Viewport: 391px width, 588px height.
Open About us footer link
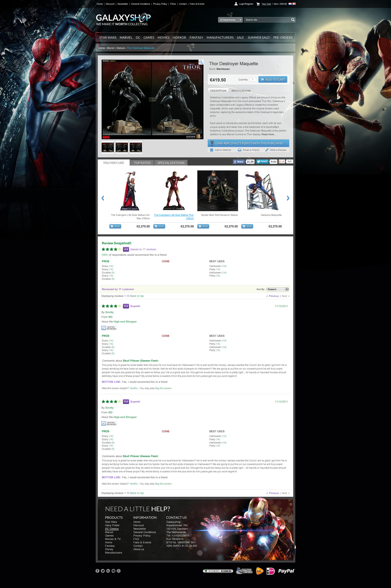coord(139,549)
